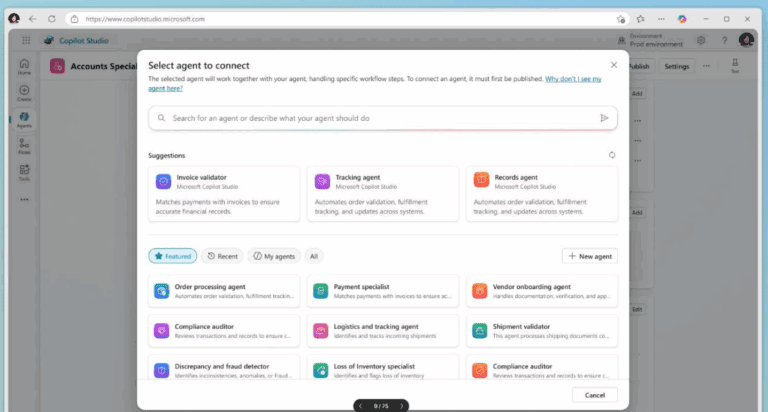Open the user profile avatar in the header
Screen dimensions: 768x412
pos(746,40)
